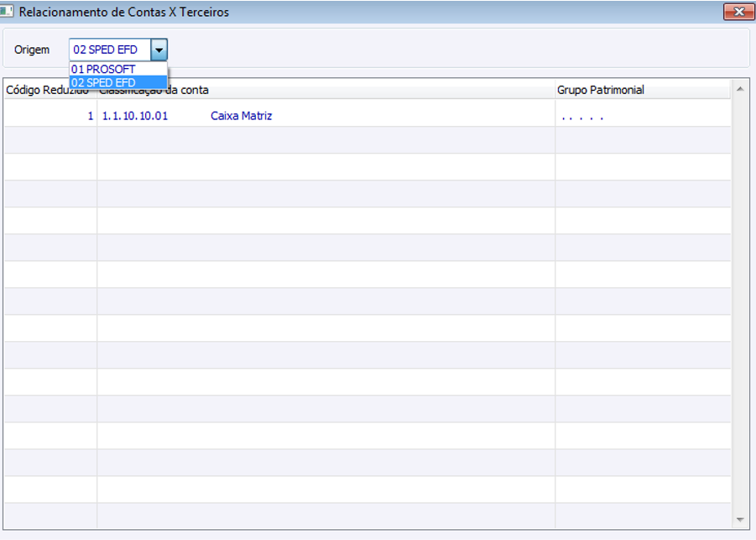
Task: Click the window title bar icon
Action: tap(6, 12)
